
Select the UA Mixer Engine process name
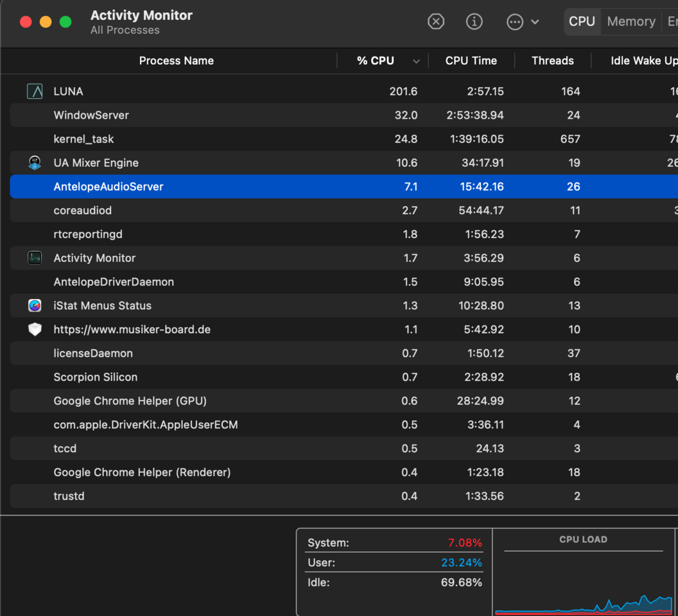(x=96, y=162)
